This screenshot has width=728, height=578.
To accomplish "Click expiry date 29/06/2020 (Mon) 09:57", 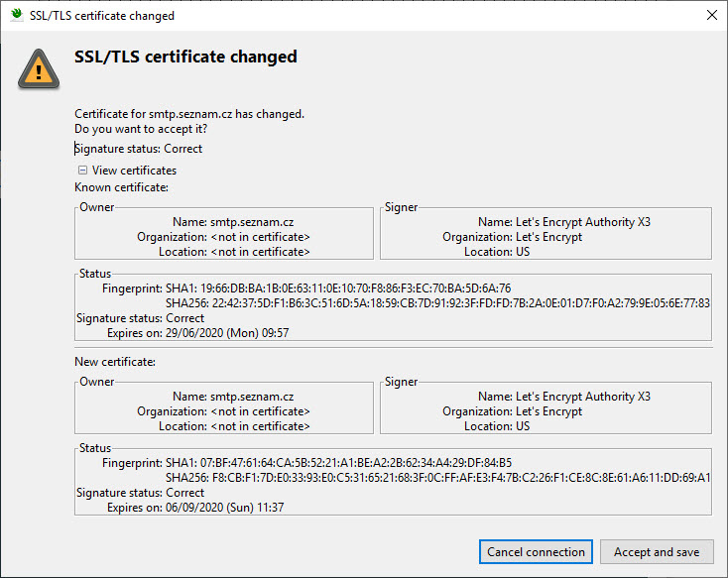I will click(x=227, y=333).
